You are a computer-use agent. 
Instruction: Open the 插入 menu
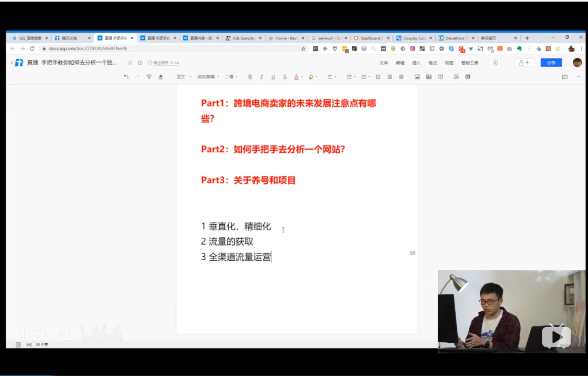[x=416, y=63]
